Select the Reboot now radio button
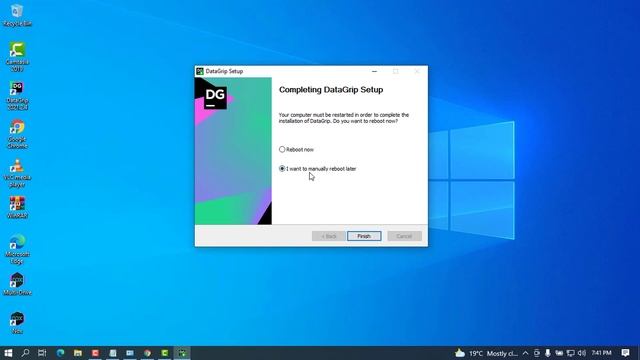The image size is (640, 360). [x=282, y=149]
